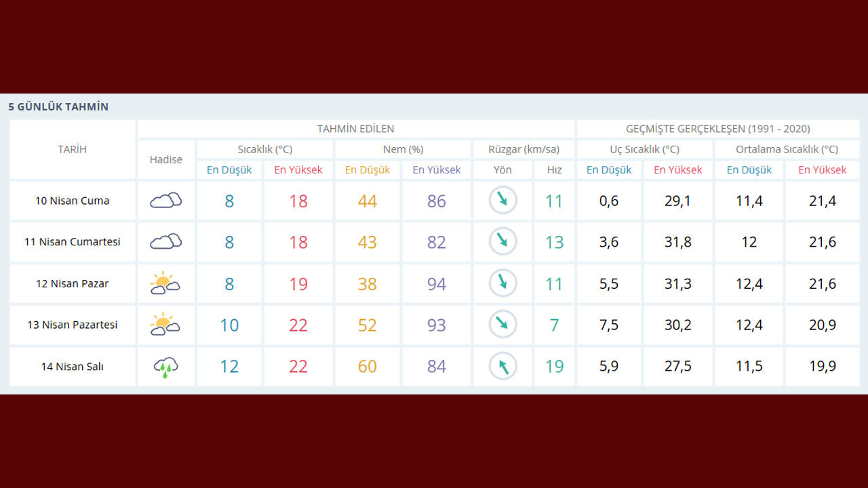Select partly sunny icon for 13 Nisan Pazartesi
This screenshot has height=488, width=868.
pyautogui.click(x=165, y=325)
